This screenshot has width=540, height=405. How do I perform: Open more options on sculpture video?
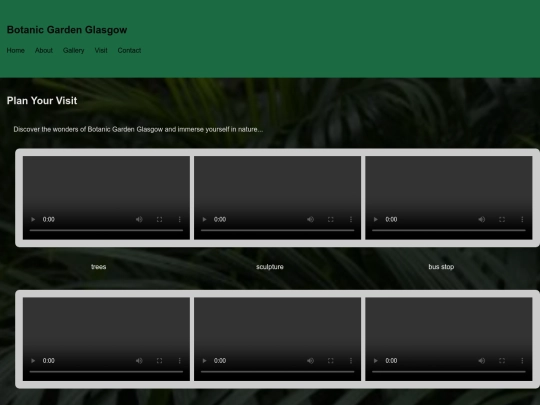tap(351, 219)
